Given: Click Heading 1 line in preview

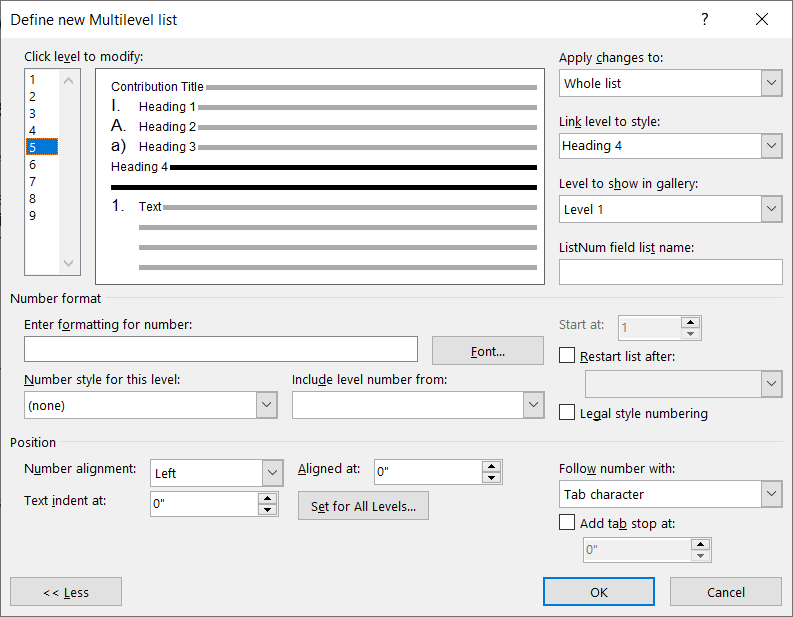Looking at the screenshot, I should click(x=324, y=107).
